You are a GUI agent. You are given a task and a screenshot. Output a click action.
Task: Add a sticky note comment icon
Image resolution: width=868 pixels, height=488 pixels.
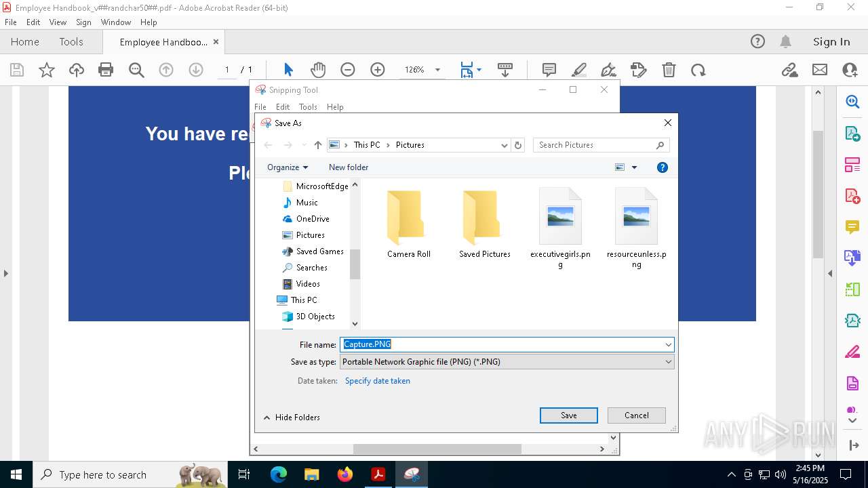pyautogui.click(x=549, y=70)
